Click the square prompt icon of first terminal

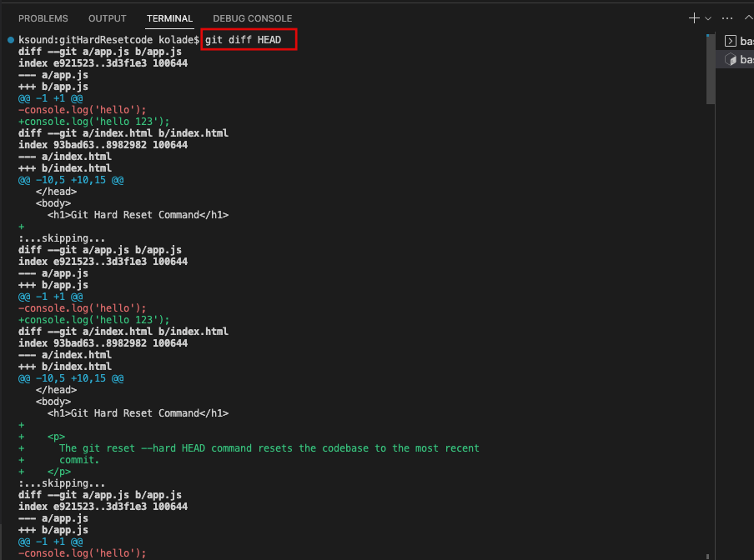[730, 41]
